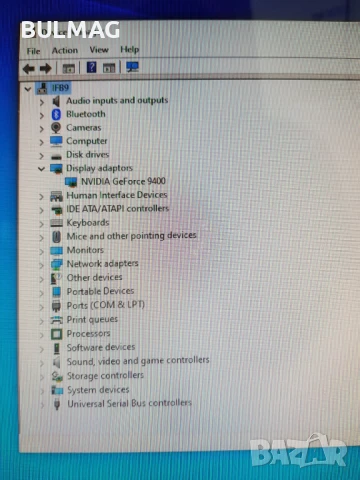Select the Mice and other pointing devices label
Image resolution: width=360 pixels, height=480 pixels.
131,236
